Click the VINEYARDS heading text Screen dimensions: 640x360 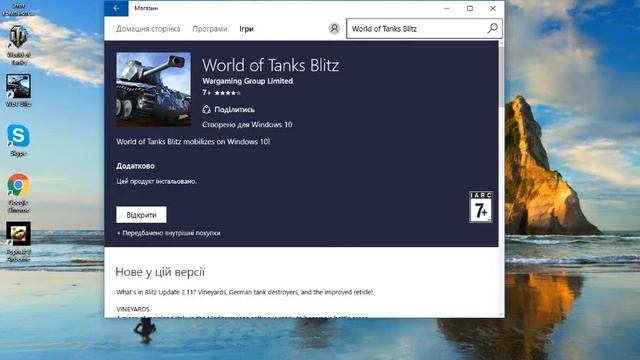pyautogui.click(x=133, y=309)
